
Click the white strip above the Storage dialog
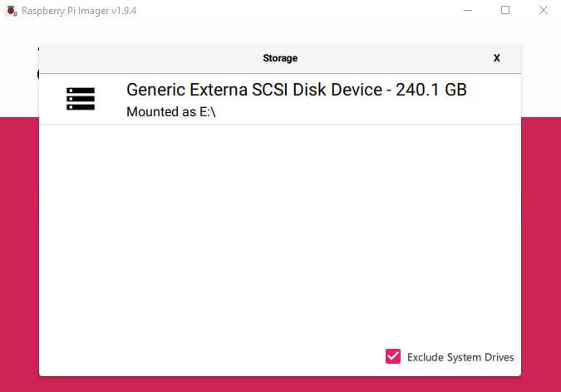280,33
